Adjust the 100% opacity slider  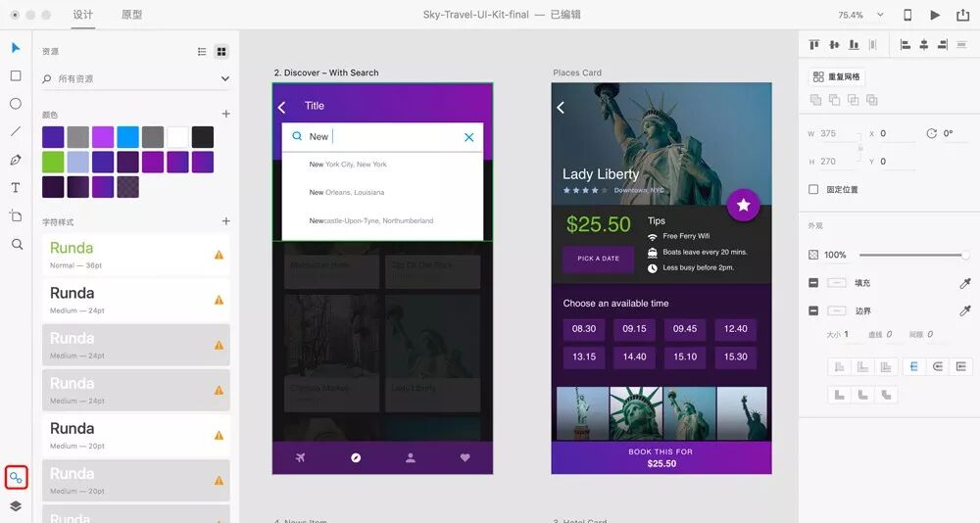913,255
